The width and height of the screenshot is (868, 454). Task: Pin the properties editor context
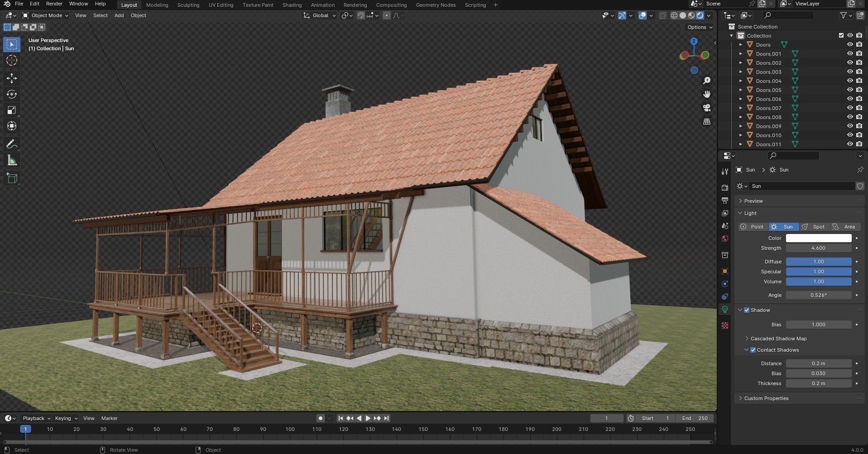[x=860, y=170]
